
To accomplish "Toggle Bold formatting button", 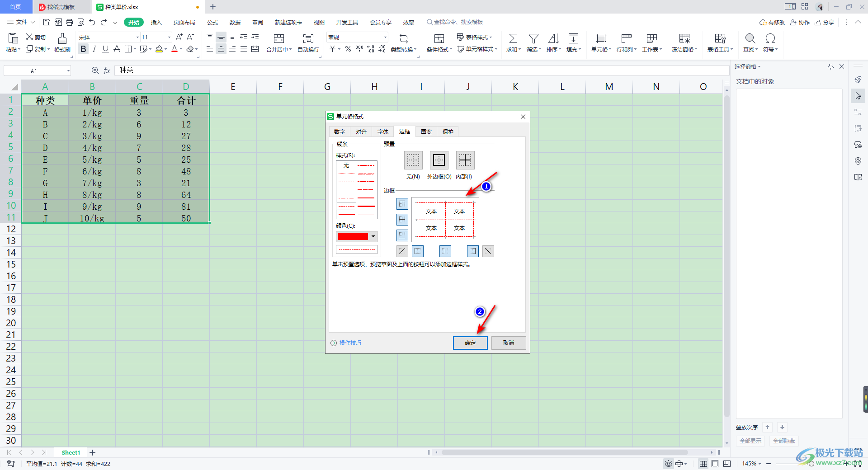I will pyautogui.click(x=83, y=49).
